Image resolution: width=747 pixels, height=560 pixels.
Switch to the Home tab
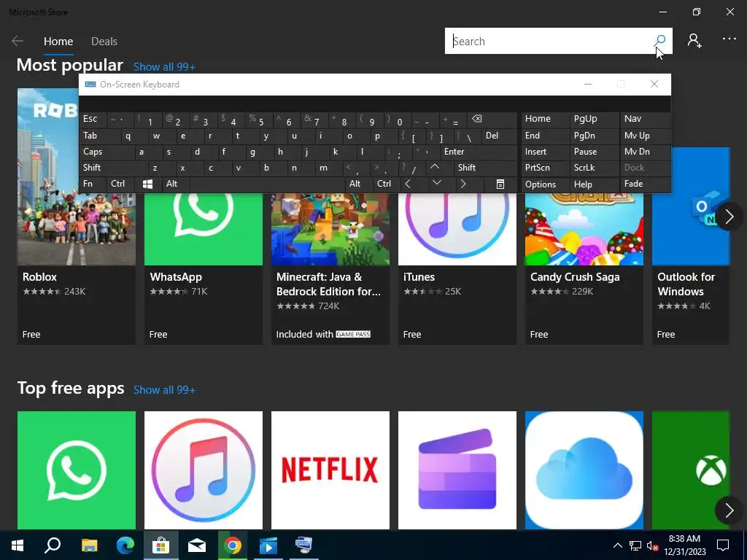pos(58,42)
